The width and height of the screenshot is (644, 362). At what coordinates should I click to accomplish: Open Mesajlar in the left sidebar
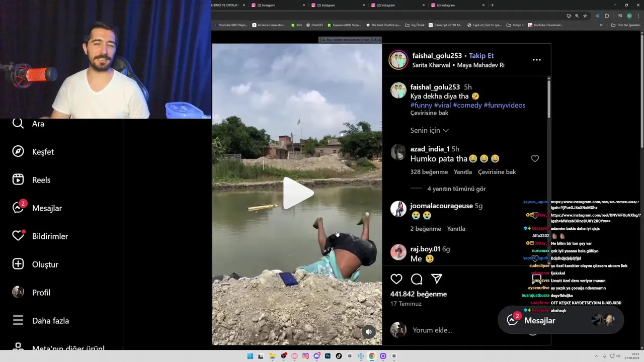coord(37,208)
